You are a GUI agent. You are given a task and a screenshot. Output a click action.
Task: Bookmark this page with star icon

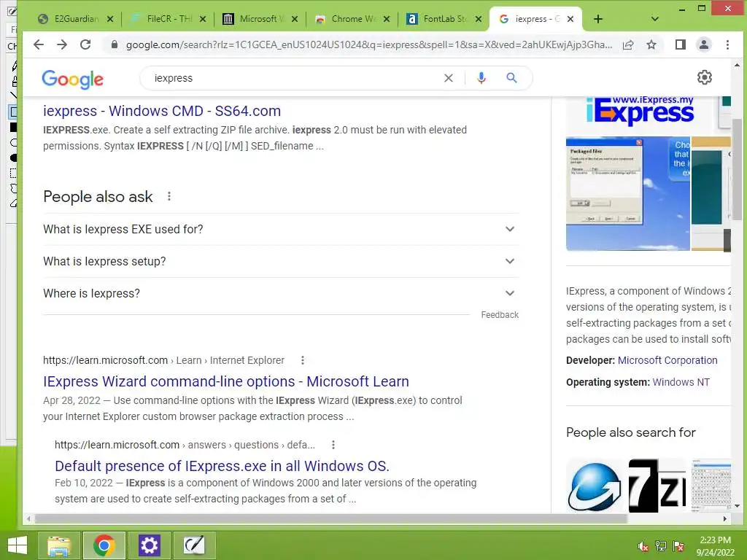(651, 44)
